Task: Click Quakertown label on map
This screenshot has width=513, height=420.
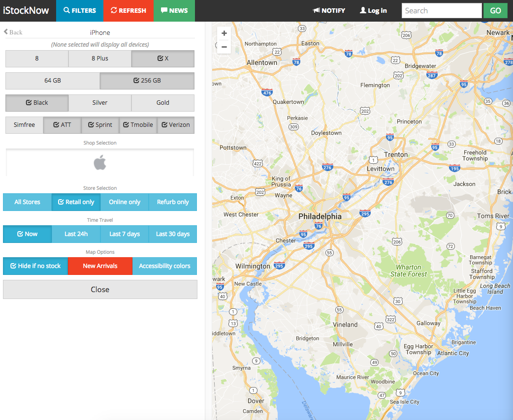Action: point(289,102)
